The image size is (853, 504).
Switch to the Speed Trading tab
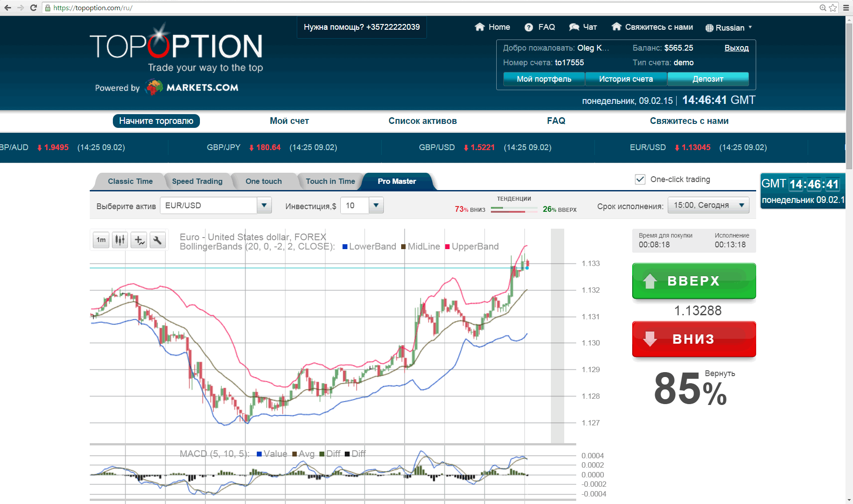click(197, 181)
